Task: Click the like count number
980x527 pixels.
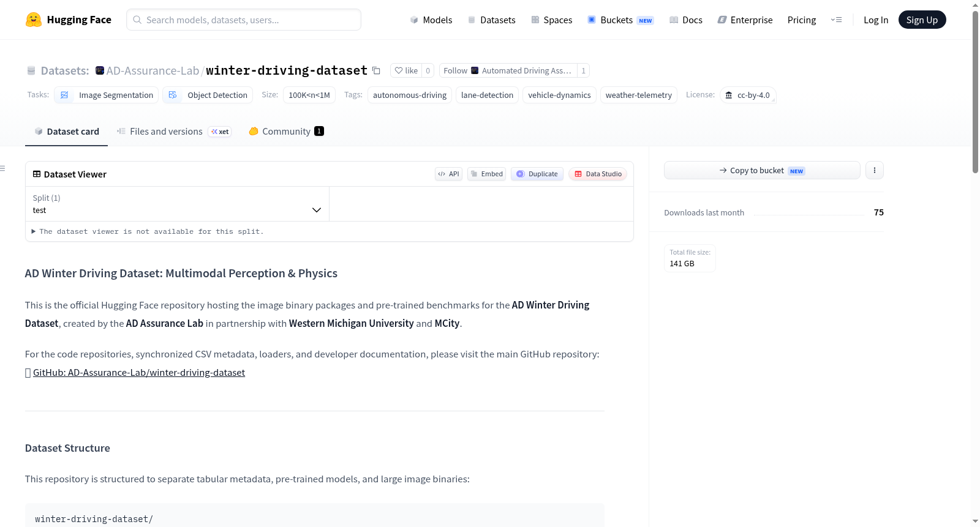Action: pos(428,70)
